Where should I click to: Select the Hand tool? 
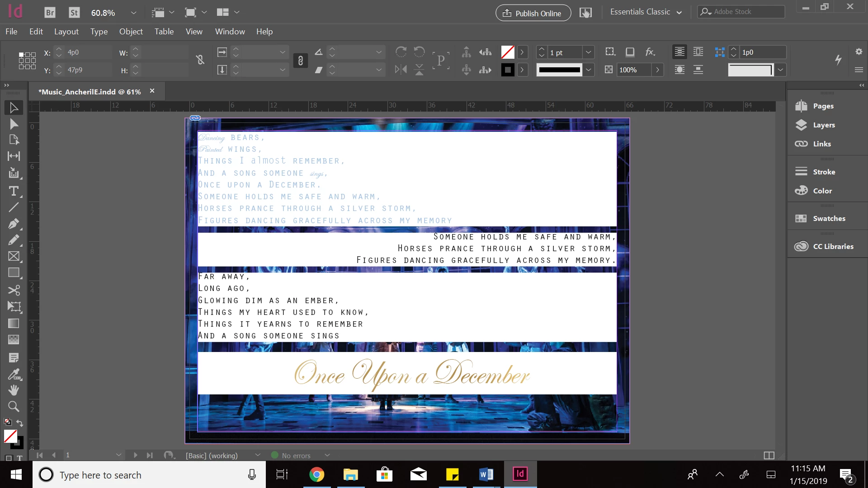click(14, 390)
